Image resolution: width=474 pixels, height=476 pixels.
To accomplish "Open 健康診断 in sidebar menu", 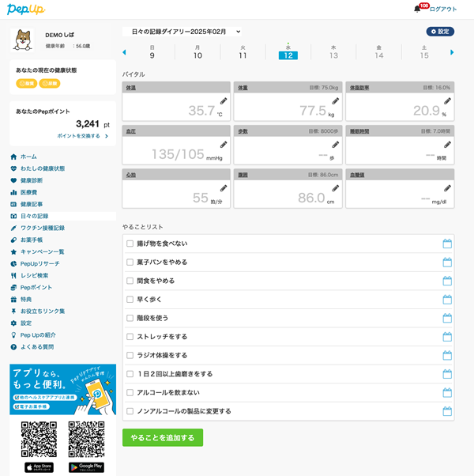I will tap(32, 180).
